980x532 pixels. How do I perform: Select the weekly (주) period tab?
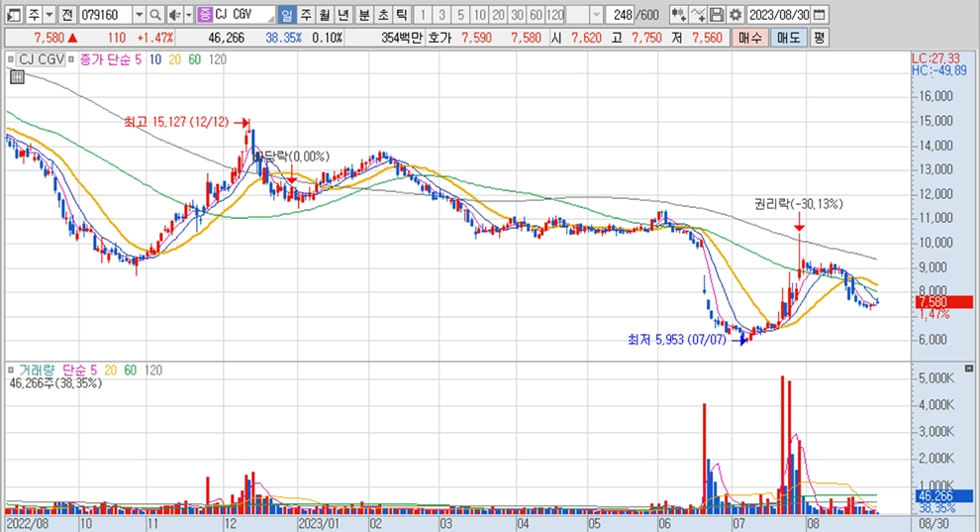[x=305, y=15]
